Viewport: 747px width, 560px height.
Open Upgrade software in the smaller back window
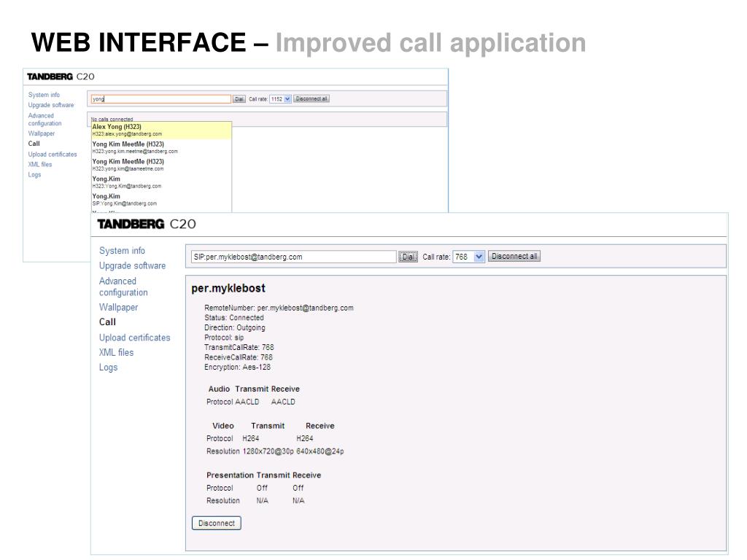51,105
